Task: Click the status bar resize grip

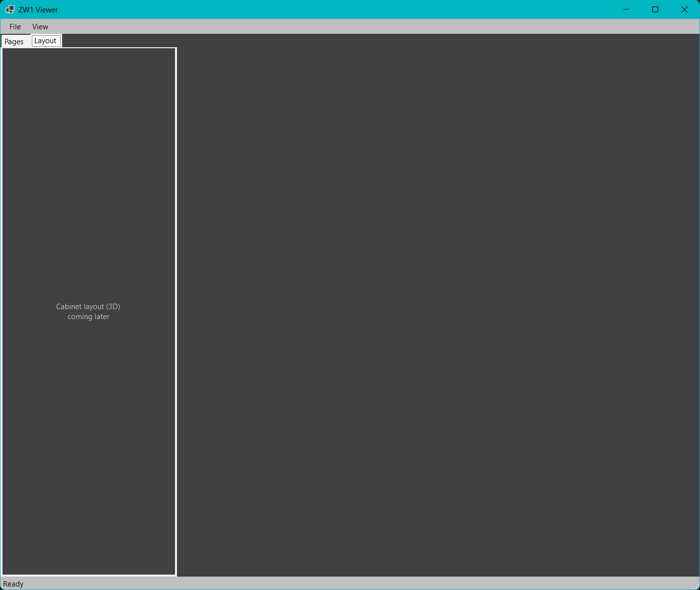Action: [x=696, y=586]
